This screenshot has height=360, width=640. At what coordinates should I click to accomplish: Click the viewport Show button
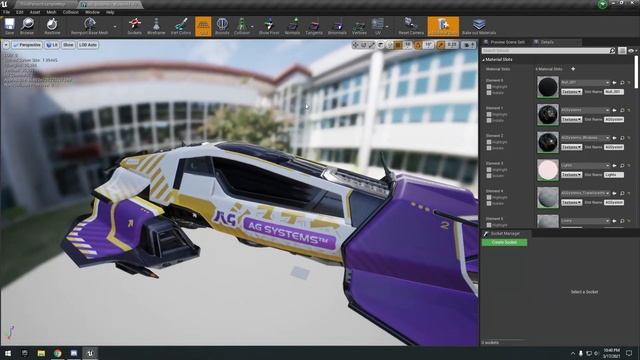click(x=68, y=45)
